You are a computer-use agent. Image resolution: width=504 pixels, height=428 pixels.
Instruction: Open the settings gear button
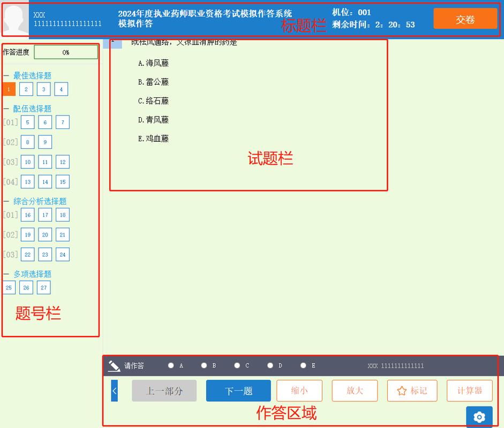(479, 417)
